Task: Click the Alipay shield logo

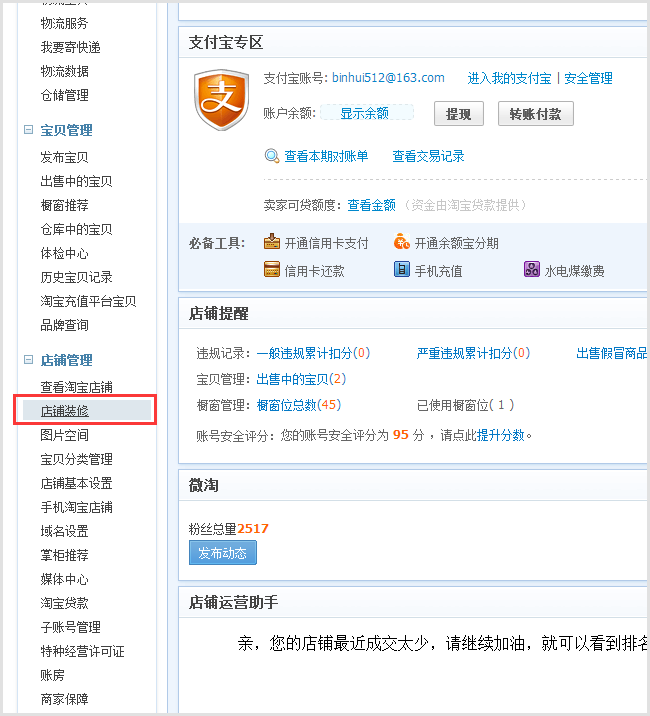Action: coord(222,100)
